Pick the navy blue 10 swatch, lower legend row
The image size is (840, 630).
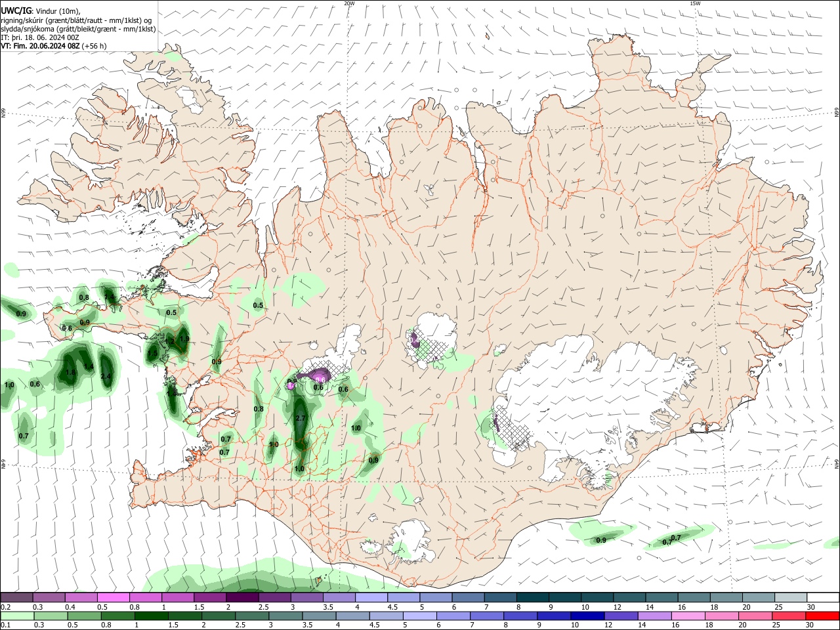[x=588, y=616]
